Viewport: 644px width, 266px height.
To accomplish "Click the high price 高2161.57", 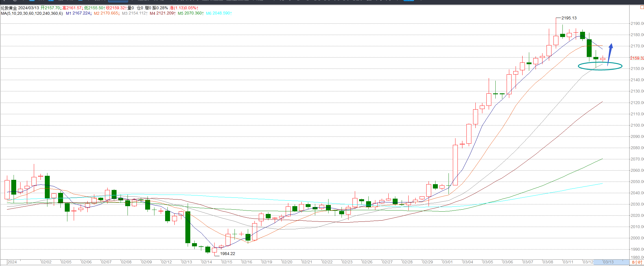I will (73, 8).
